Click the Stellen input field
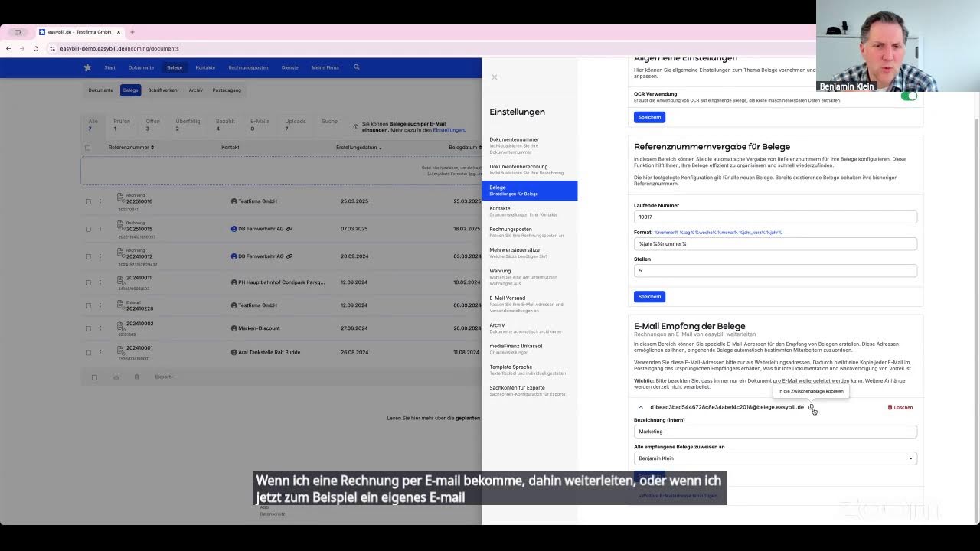 pyautogui.click(x=775, y=270)
